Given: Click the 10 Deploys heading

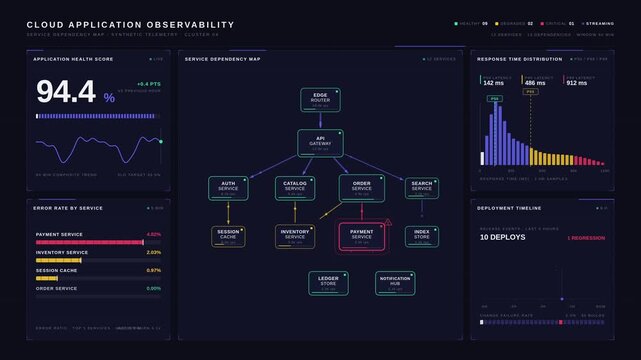Looking at the screenshot, I should click(x=502, y=237).
